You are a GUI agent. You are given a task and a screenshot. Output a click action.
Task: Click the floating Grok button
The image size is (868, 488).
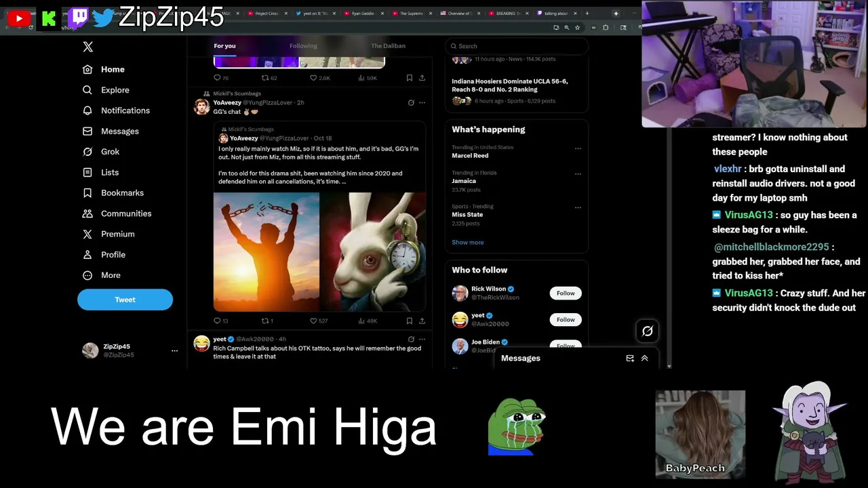pyautogui.click(x=648, y=331)
